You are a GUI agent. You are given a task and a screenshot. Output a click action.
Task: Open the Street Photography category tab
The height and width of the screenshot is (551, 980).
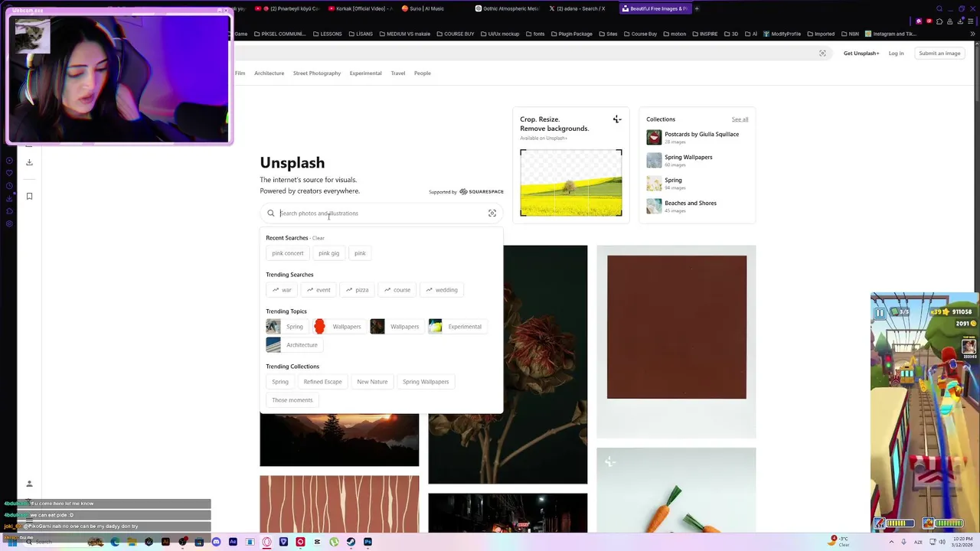(x=317, y=73)
